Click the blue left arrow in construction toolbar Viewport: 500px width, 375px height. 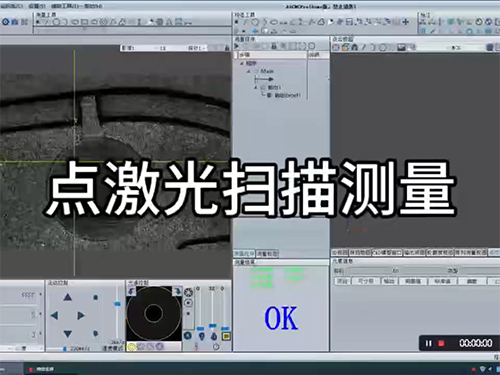[x=255, y=31]
